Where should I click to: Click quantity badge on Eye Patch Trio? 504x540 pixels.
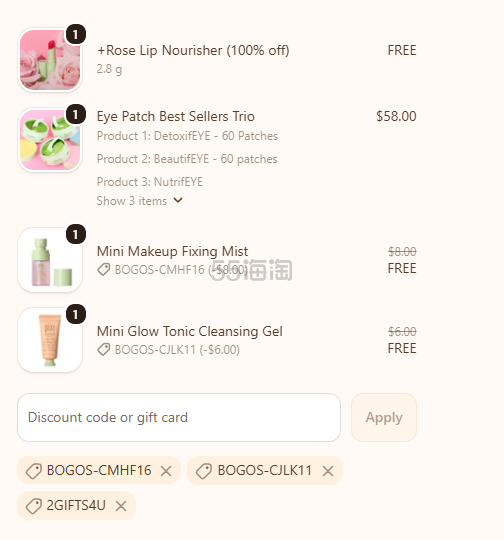(75, 114)
